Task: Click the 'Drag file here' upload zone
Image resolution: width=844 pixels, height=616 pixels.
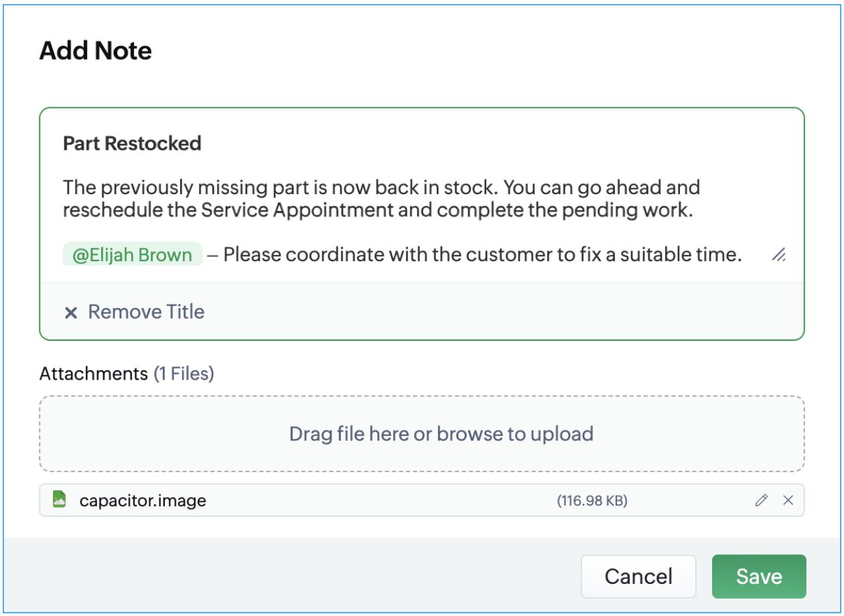Action: click(421, 434)
